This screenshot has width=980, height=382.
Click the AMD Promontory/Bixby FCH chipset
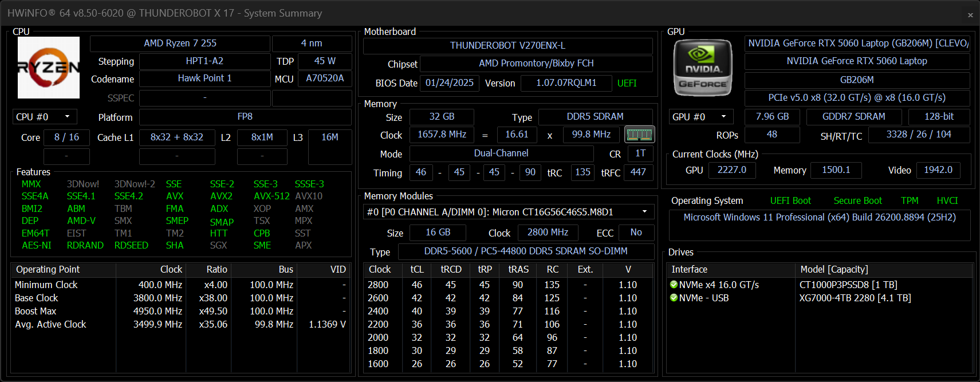tap(536, 64)
